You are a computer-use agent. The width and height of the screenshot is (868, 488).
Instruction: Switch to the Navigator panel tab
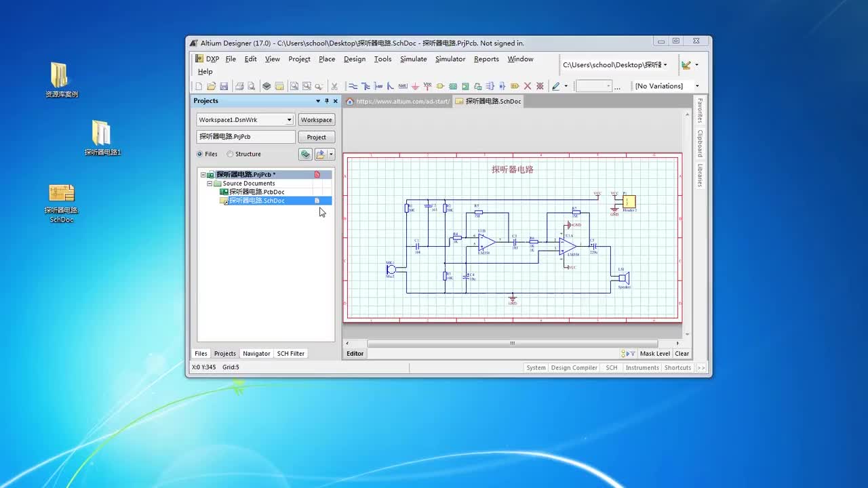pos(256,353)
